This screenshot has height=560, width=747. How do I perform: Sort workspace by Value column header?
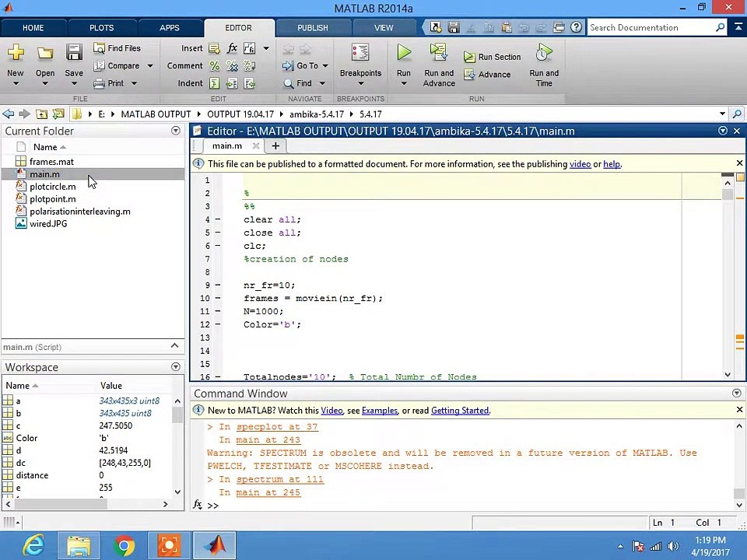[x=111, y=386]
